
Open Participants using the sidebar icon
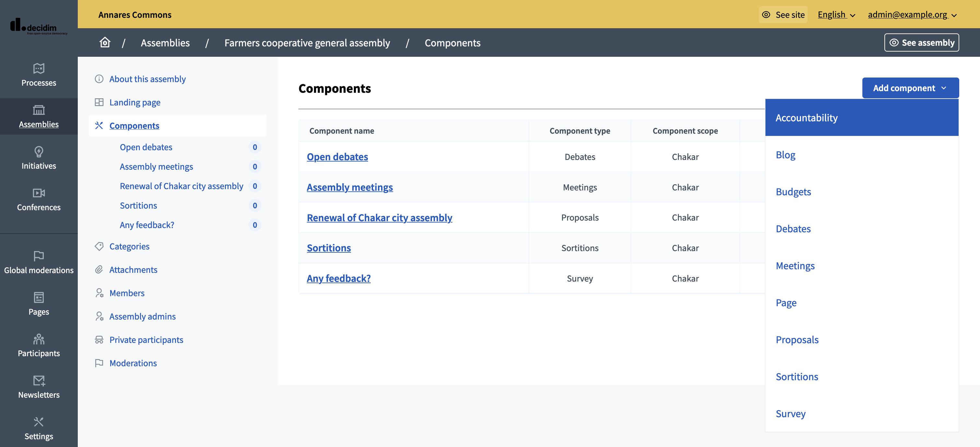pyautogui.click(x=39, y=339)
